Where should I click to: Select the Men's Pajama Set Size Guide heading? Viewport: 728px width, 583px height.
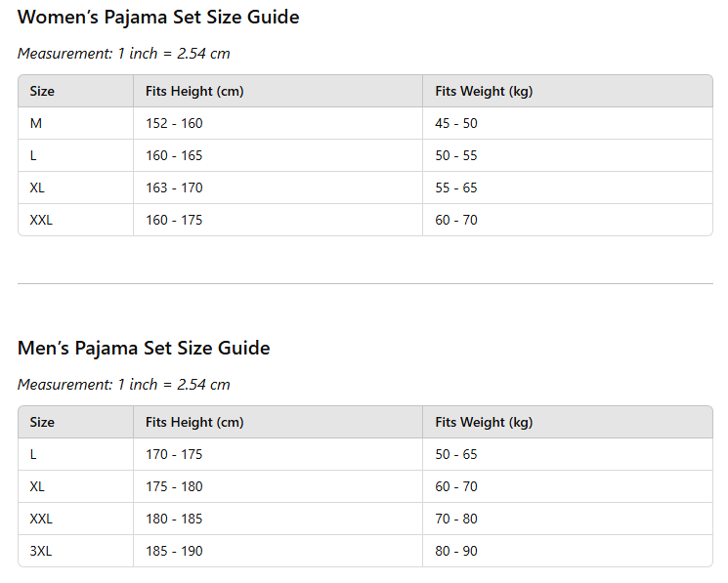pos(144,349)
